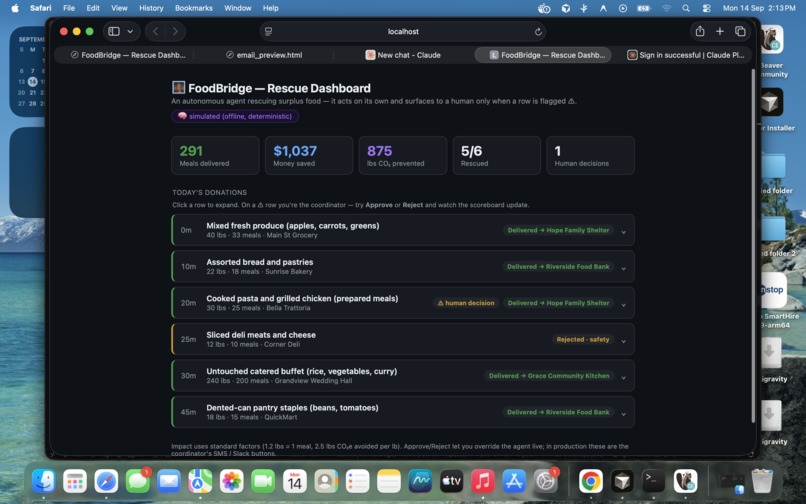The height and width of the screenshot is (504, 806).
Task: Open Terminal from the Dock
Action: [x=653, y=481]
